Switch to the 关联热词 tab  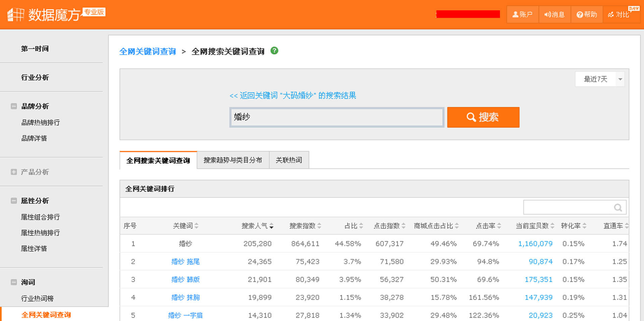click(x=289, y=160)
